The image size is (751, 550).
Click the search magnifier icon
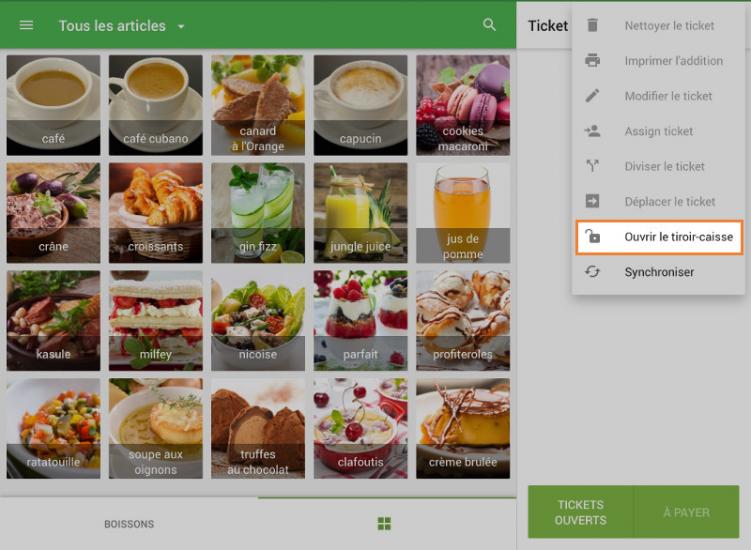489,25
